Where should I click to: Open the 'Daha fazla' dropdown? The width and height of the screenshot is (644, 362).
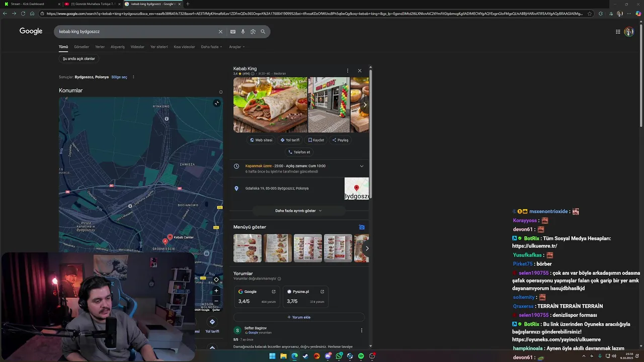[x=211, y=47]
